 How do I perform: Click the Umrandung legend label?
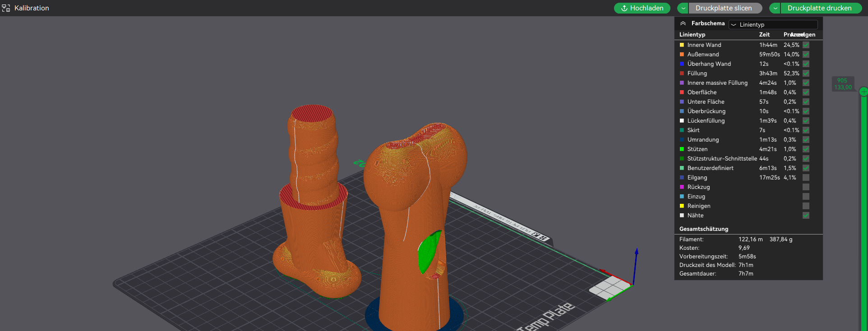[703, 140]
